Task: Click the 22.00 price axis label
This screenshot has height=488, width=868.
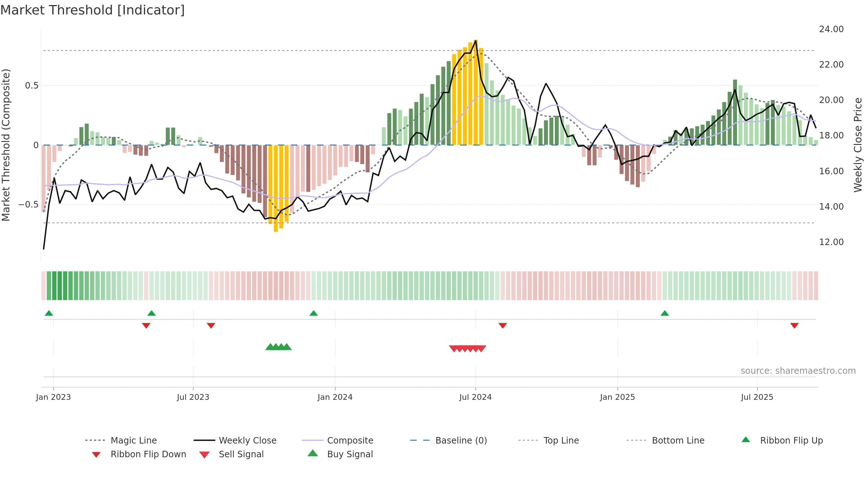Action: click(831, 65)
